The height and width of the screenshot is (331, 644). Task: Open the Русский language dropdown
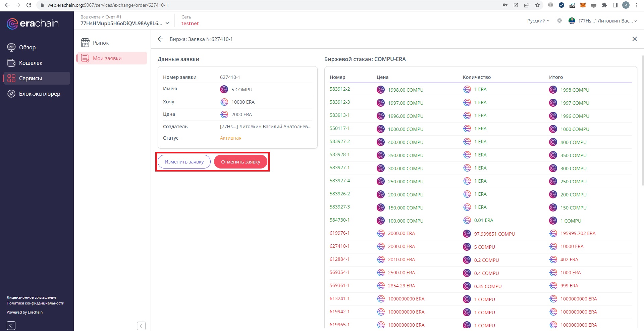click(x=538, y=21)
